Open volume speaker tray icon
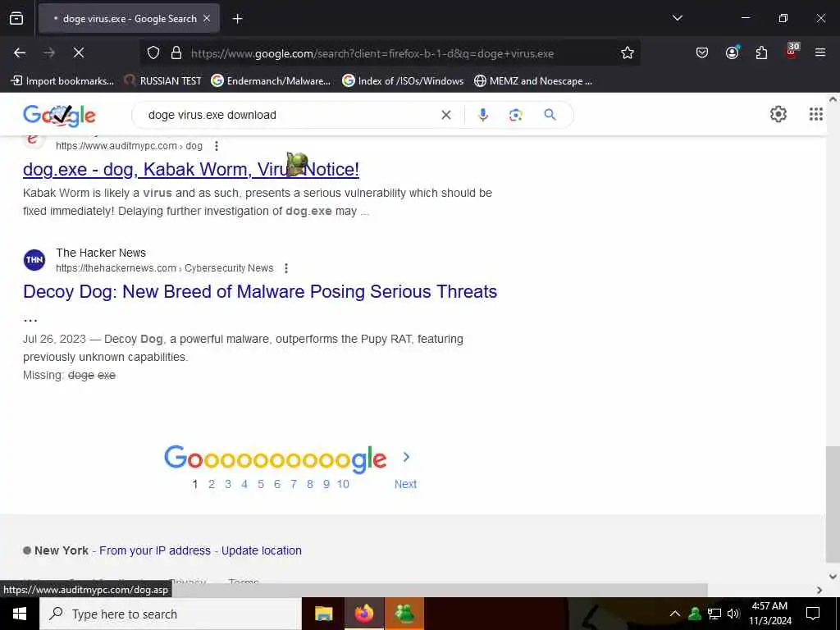Image resolution: width=840 pixels, height=630 pixels. coord(733,614)
